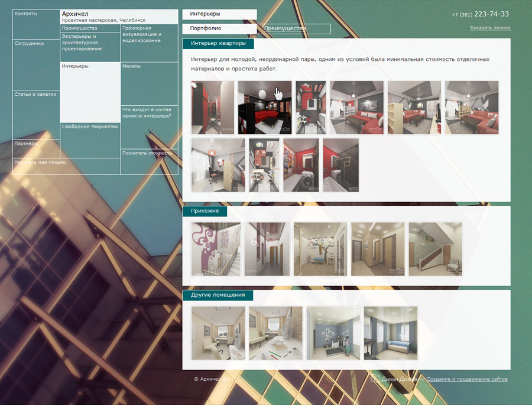Screen dimensions: 532x405
Task: Click Создание и продвижение сайтов link
Action: [x=467, y=379]
